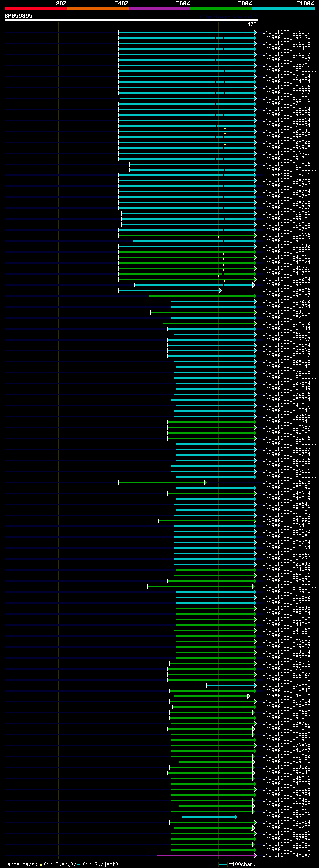This screenshot has height=868, width=319.
Task: Select the UniRef100_A5B514 label
Action: coord(286,109)
